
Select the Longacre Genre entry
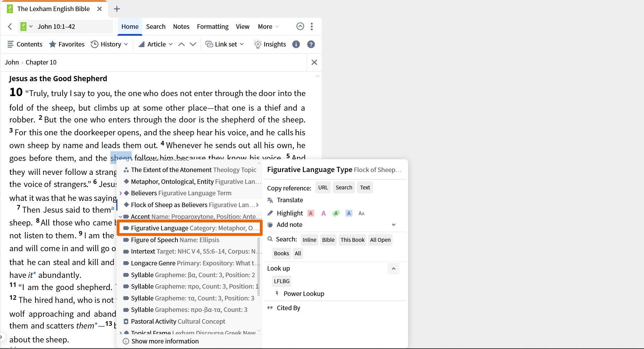190,263
